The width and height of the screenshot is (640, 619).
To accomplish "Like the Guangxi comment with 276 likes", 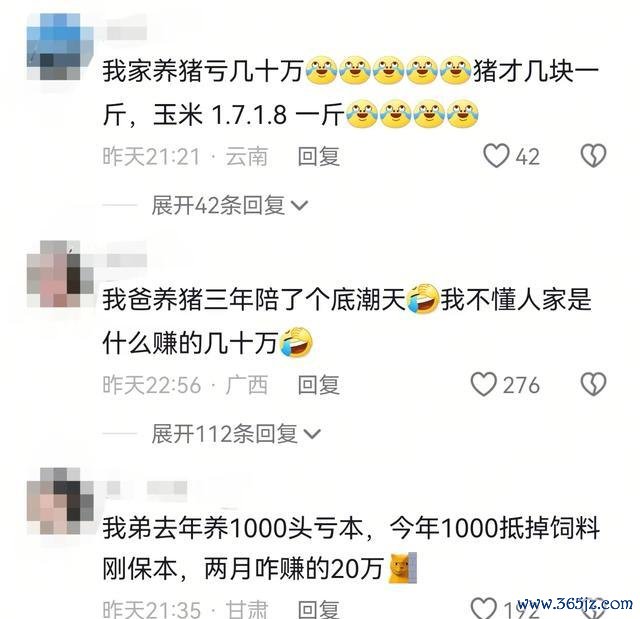I will pos(484,384).
